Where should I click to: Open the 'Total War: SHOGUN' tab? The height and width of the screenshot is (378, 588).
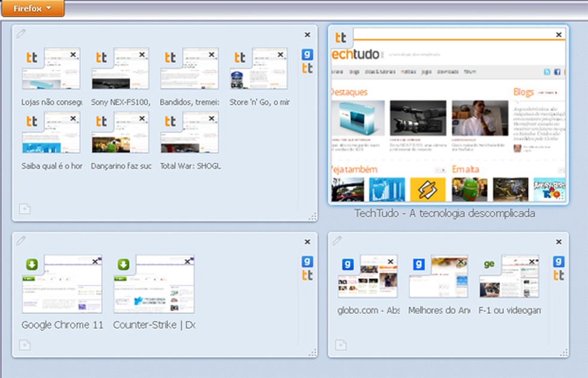pyautogui.click(x=189, y=133)
